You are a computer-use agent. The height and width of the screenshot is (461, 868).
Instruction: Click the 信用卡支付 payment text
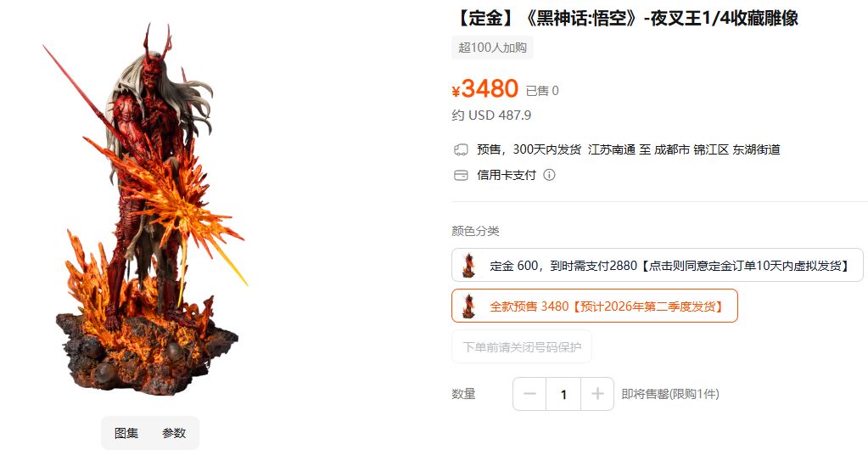pos(507,175)
